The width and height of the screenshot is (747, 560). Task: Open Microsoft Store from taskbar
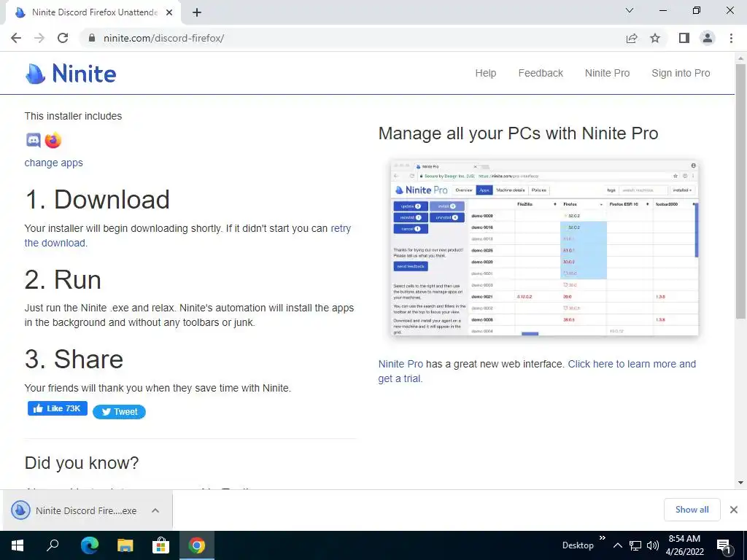161,545
